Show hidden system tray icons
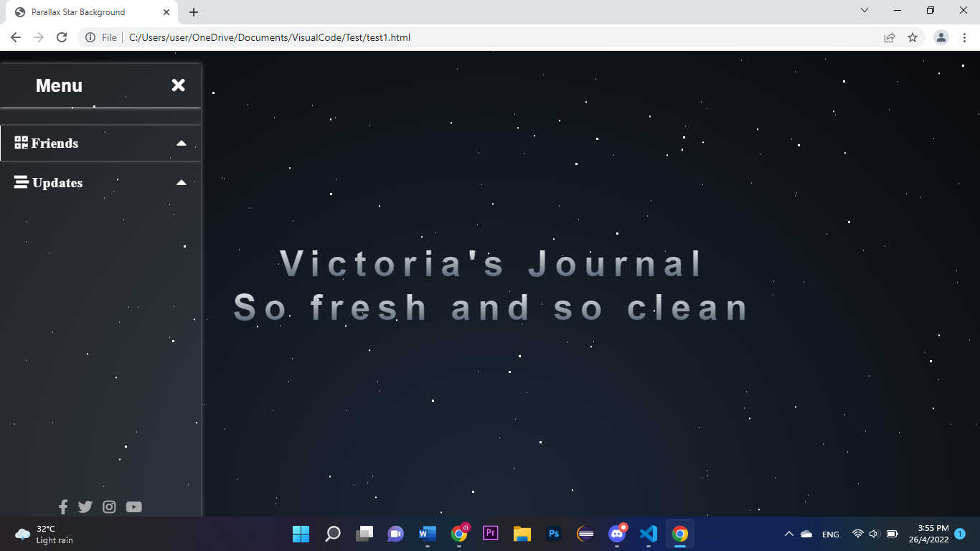 (x=788, y=534)
